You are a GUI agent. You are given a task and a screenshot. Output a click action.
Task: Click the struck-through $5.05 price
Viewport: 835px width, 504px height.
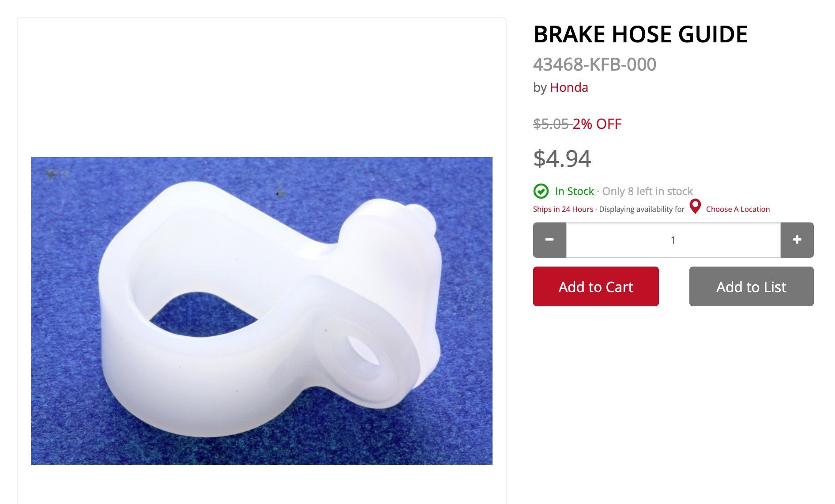pos(551,124)
